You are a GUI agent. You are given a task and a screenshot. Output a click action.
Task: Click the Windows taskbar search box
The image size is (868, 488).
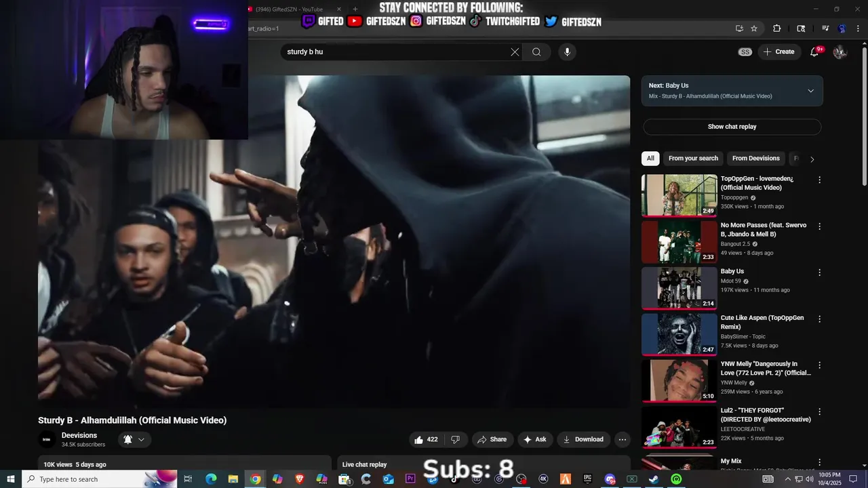click(x=99, y=479)
